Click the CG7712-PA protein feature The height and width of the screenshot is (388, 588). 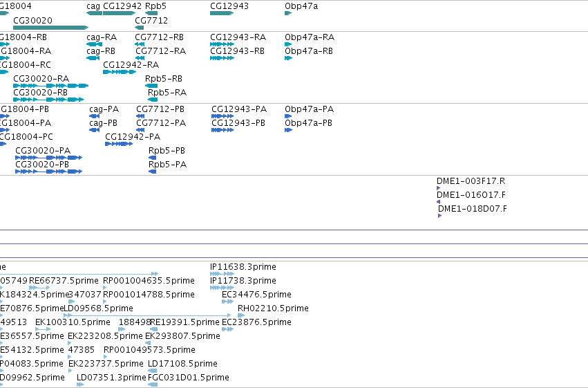pyautogui.click(x=140, y=130)
